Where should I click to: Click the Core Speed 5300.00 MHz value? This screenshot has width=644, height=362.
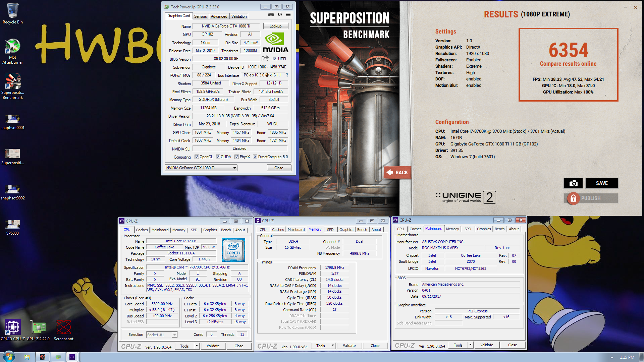tap(162, 304)
